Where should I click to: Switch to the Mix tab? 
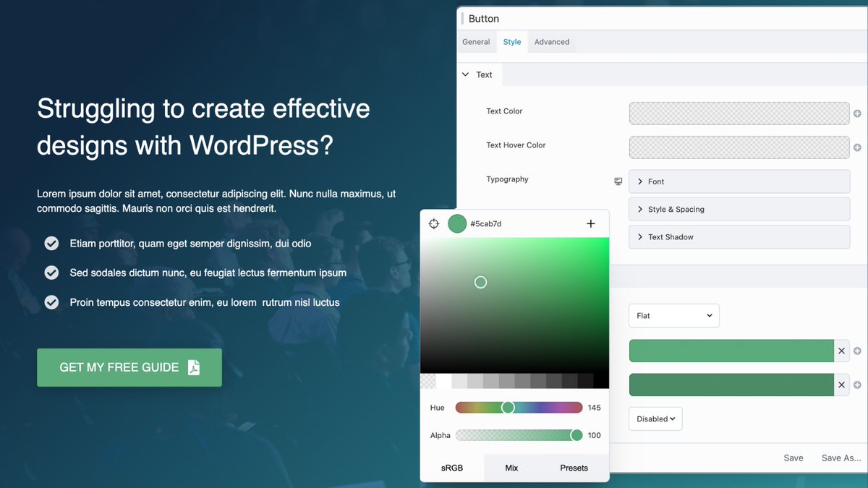coord(512,468)
